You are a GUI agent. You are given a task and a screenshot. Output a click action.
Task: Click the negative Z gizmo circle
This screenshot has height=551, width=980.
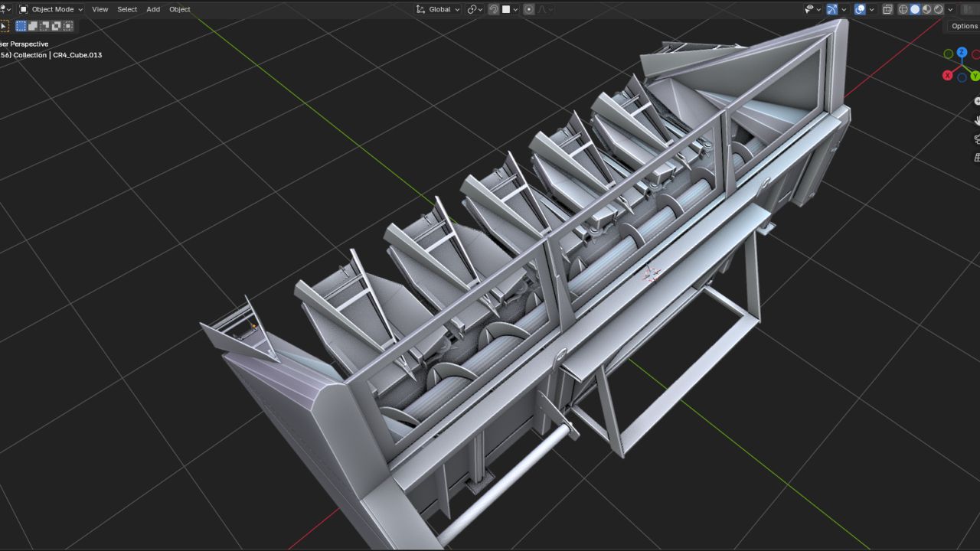962,77
